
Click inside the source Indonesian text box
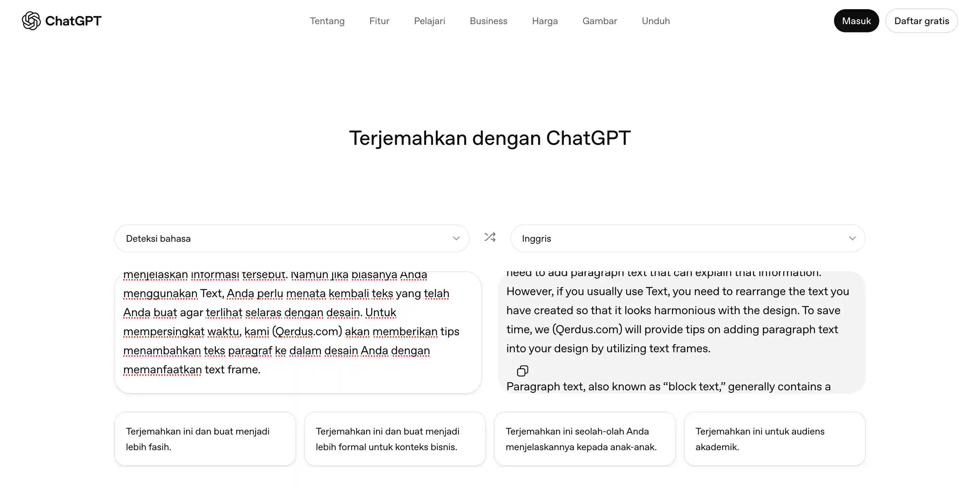click(x=298, y=332)
